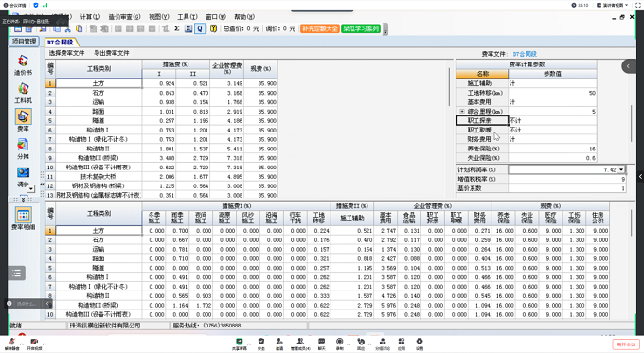This screenshot has width=644, height=353.
Task: Open the chat meeting icon
Action: (x=322, y=344)
